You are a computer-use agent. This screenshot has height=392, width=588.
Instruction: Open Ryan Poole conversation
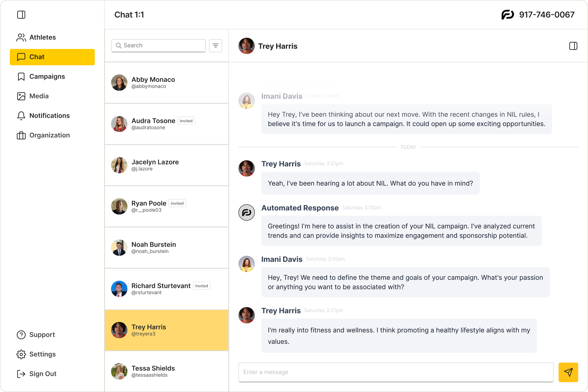click(167, 206)
